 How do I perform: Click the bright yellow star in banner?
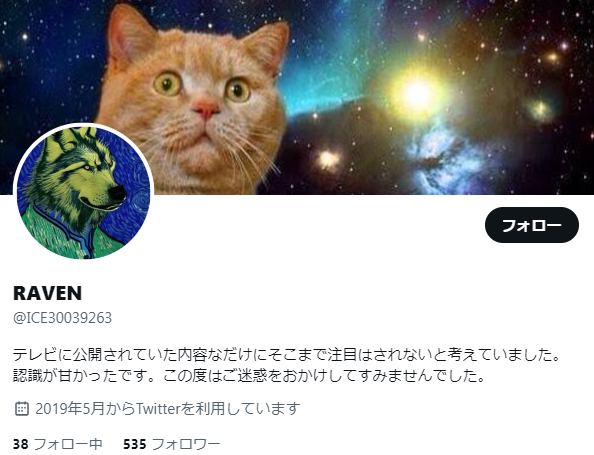click(417, 94)
